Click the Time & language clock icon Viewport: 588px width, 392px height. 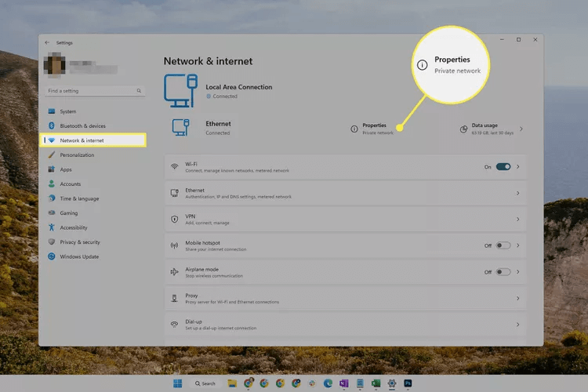[x=52, y=198]
